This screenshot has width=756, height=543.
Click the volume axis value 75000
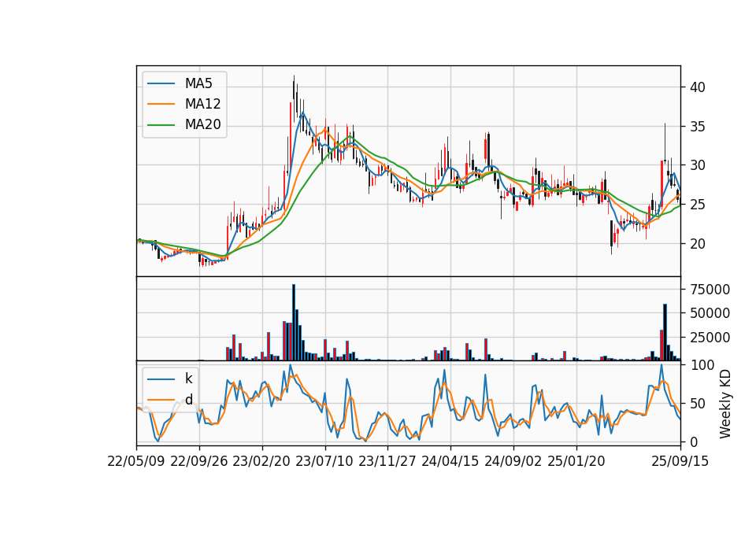click(x=710, y=290)
